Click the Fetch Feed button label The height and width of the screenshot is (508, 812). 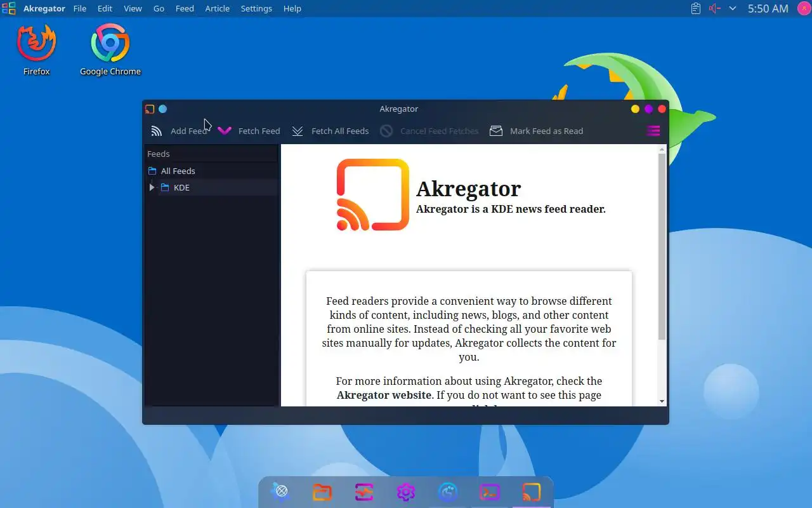tap(259, 131)
